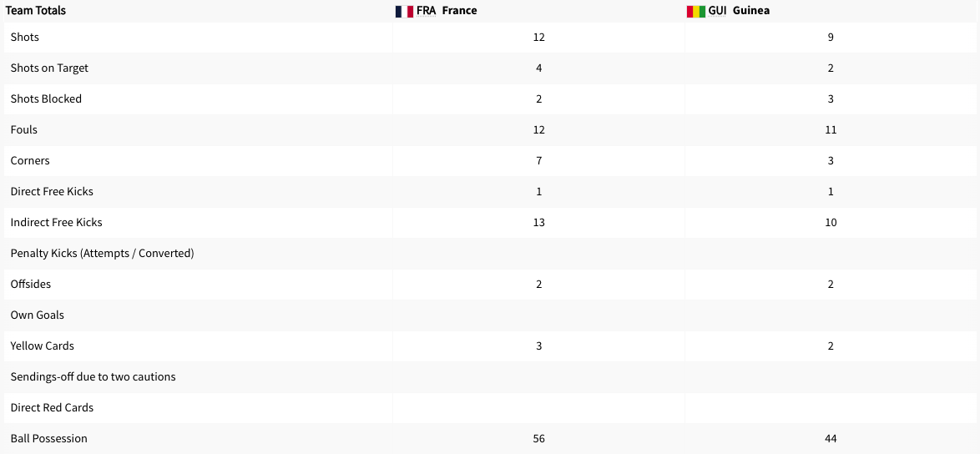Viewport: 980px width, 454px height.
Task: Click the Indirect Free Kicks row label
Action: click(x=56, y=222)
